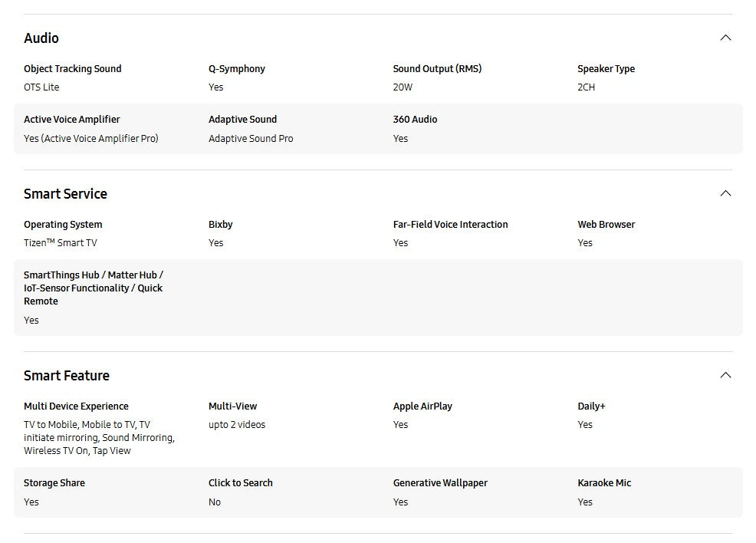Select the Multi Device Experience label

click(76, 406)
